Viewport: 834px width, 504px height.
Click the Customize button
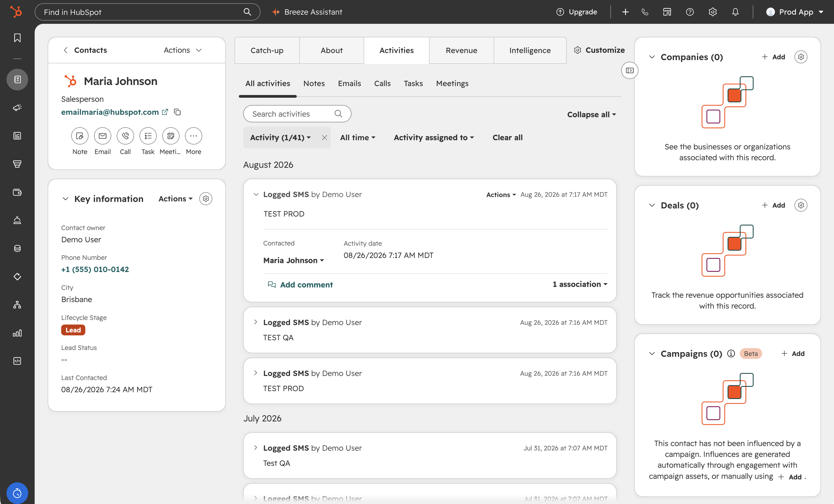pos(600,50)
